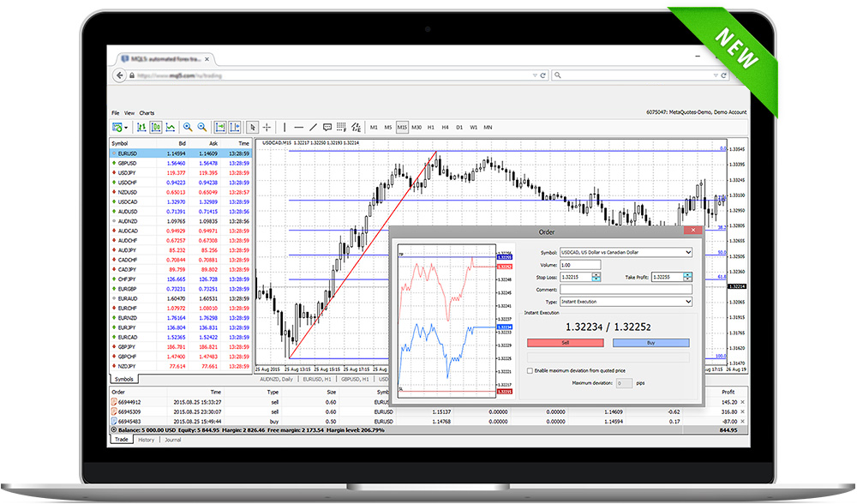
Task: Switch to the Journal tab
Action: click(x=173, y=440)
